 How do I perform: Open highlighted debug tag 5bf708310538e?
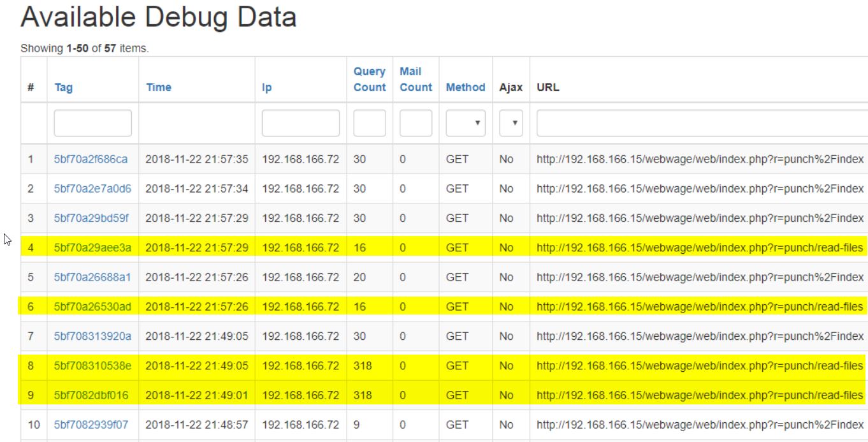92,366
